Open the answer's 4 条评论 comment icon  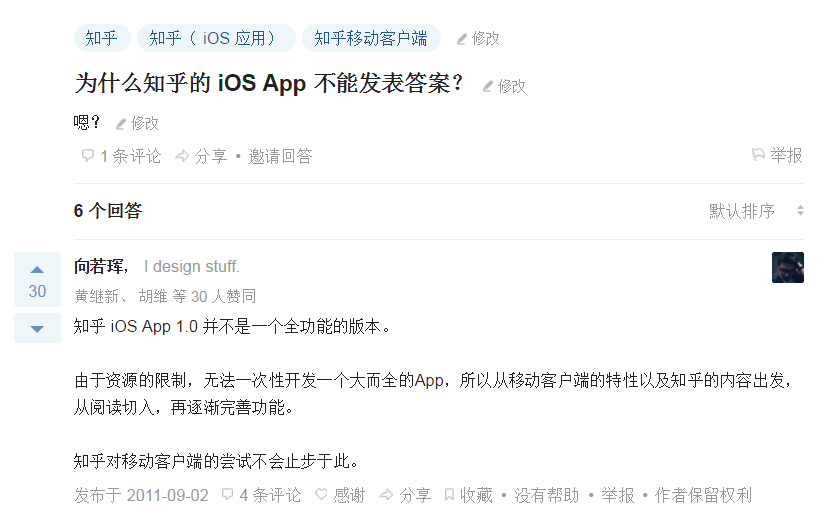click(x=228, y=495)
